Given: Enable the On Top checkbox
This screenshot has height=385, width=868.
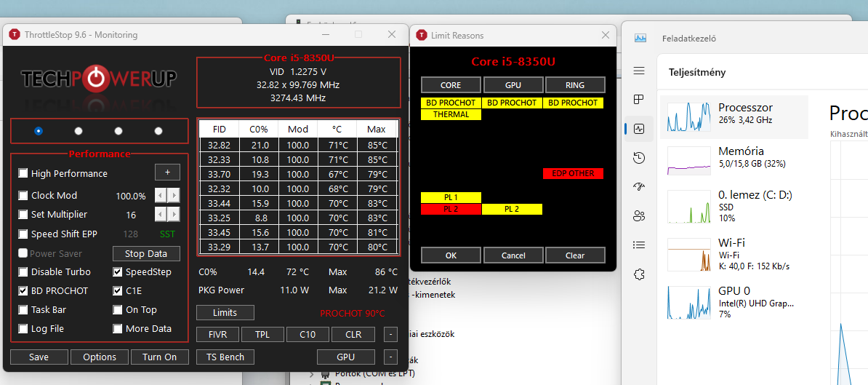Looking at the screenshot, I should (117, 309).
